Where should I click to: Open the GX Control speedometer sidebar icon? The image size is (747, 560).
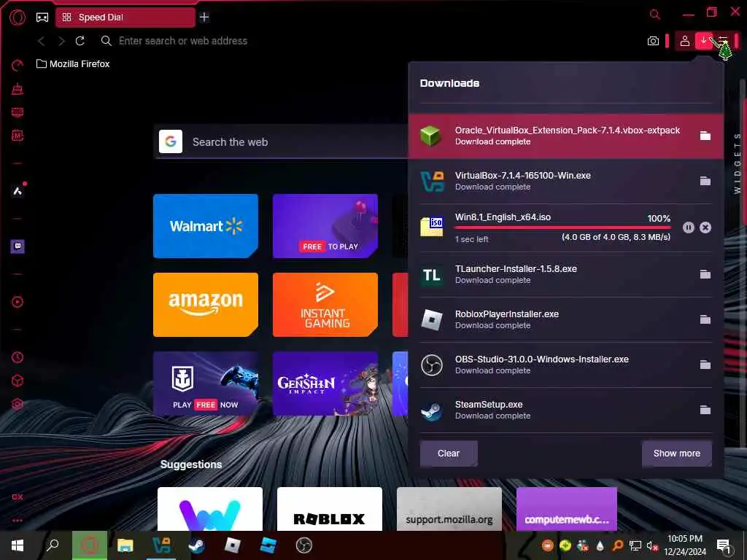[18, 65]
